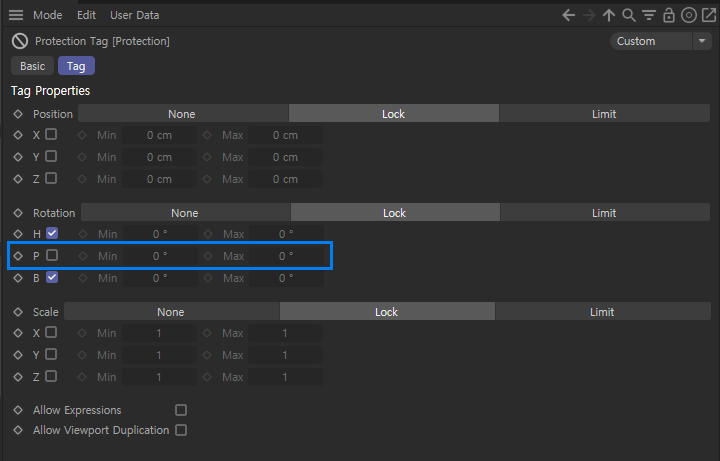Screen dimensions: 720x461
Task: Tick the Allow Viewport Duplication checkbox
Action: 181,430
